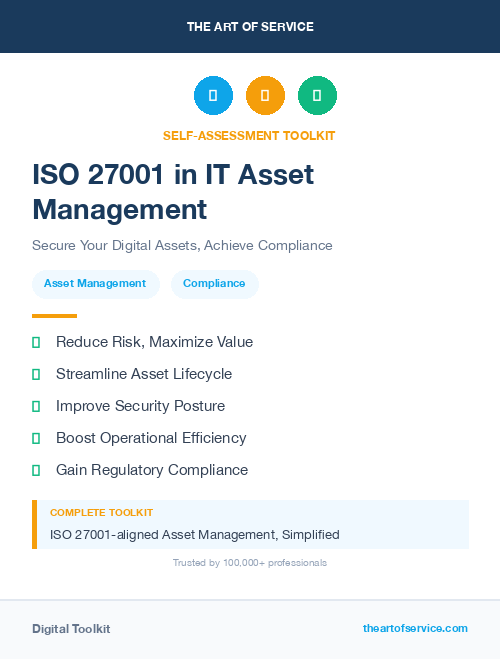Click the COMPLETE TOOLKIT heading
This screenshot has height=659, width=500.
click(101, 513)
